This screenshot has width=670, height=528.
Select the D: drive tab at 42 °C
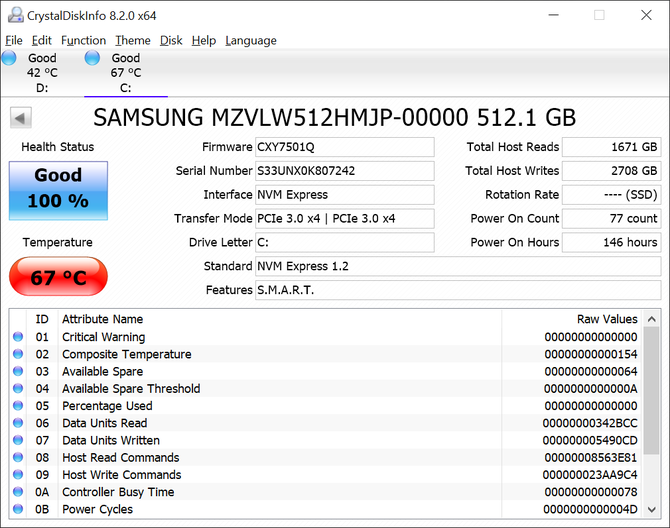[42, 73]
